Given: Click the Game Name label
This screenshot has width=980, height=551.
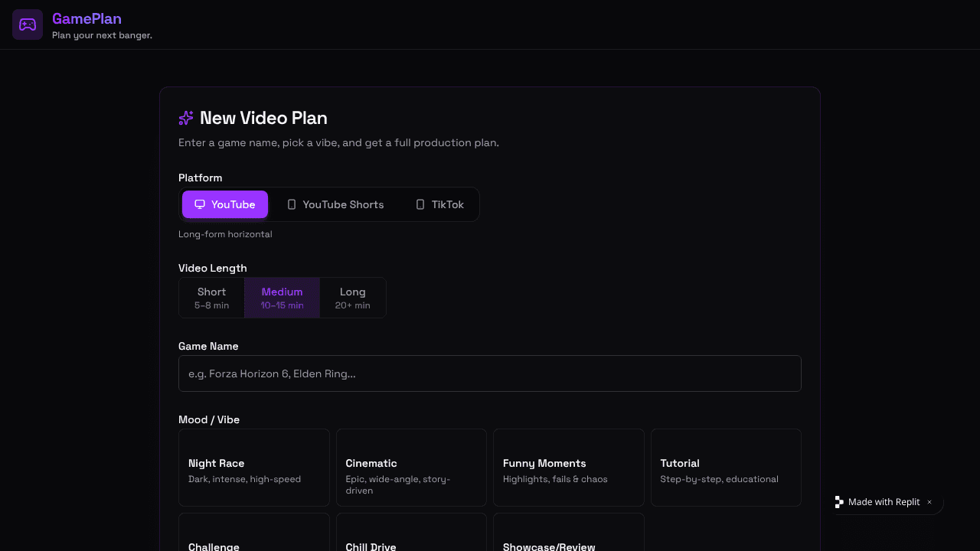Looking at the screenshot, I should point(208,346).
